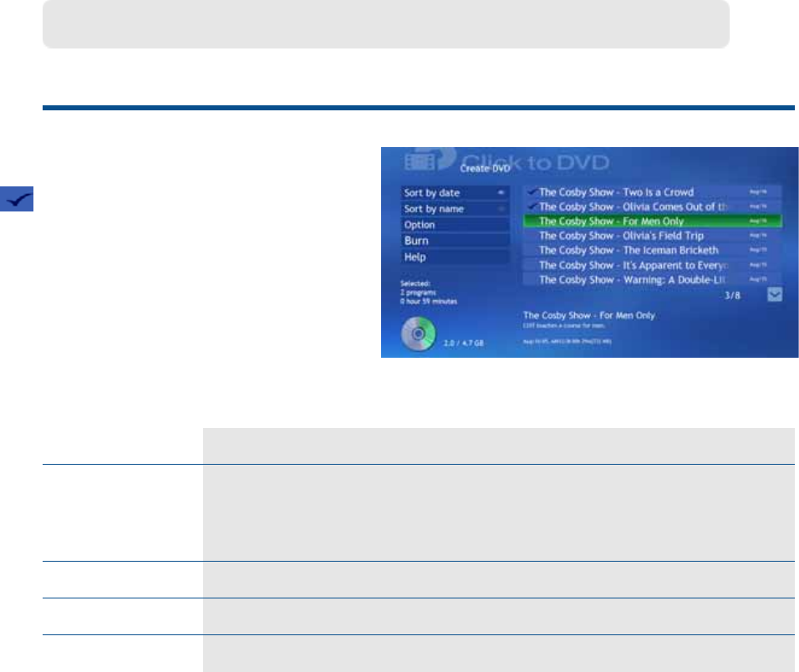Select Warning: A Double-Lit episode row

tap(652, 280)
